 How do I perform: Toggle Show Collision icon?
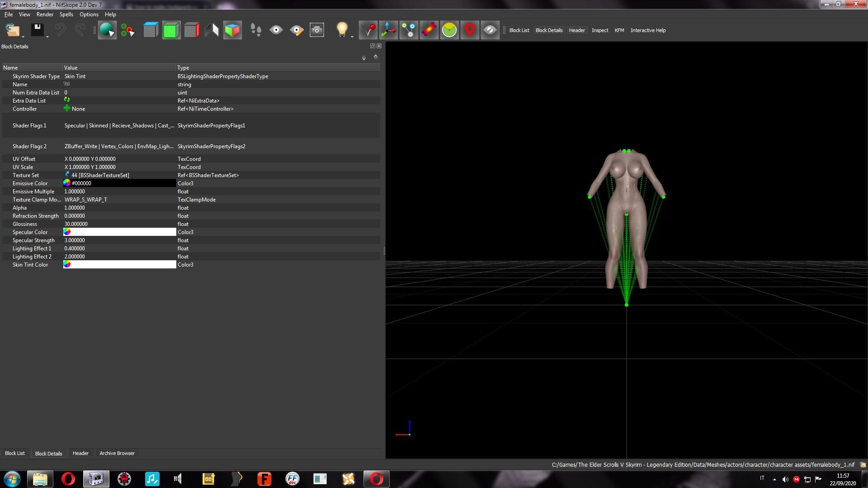[429, 30]
